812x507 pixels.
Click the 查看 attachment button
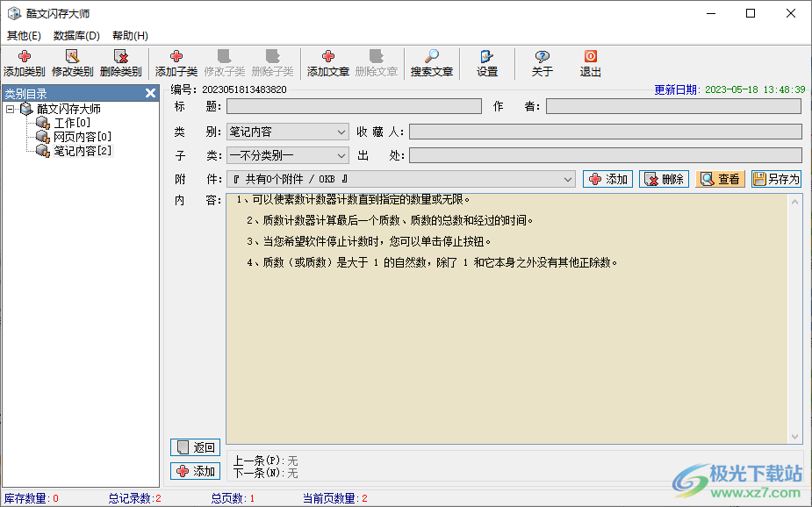click(x=721, y=179)
